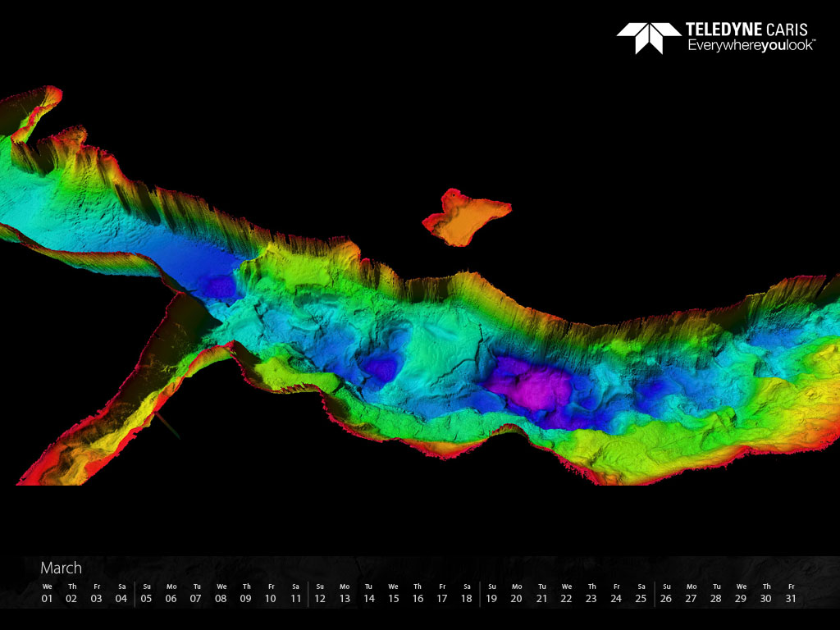
Task: Select calendar date 17
Action: point(442,598)
